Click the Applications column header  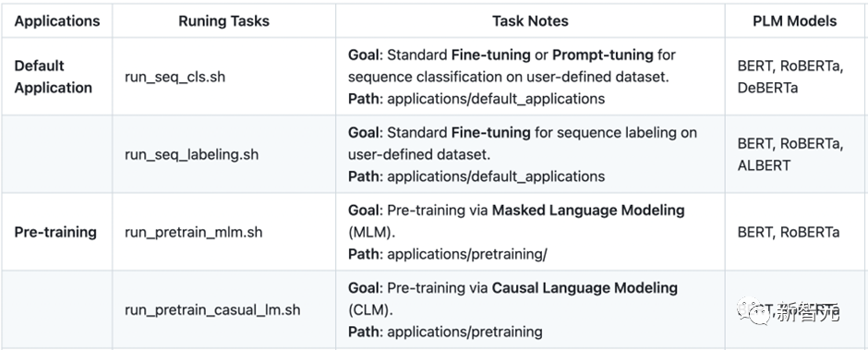coord(57,21)
